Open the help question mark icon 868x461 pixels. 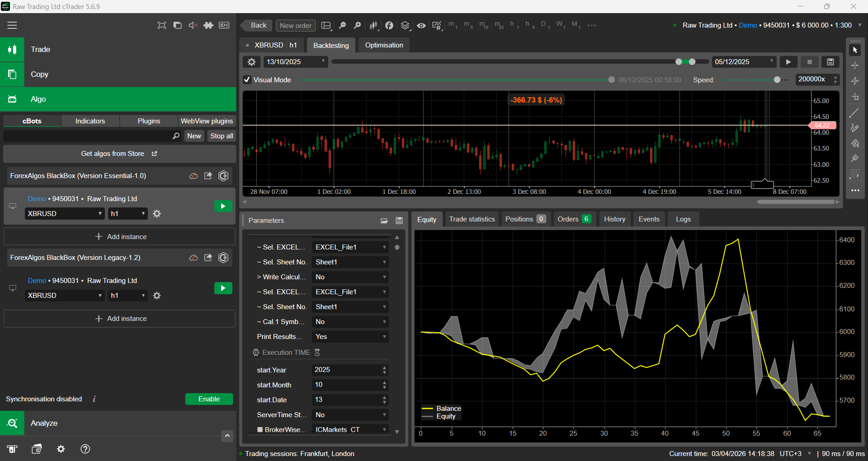click(x=85, y=449)
